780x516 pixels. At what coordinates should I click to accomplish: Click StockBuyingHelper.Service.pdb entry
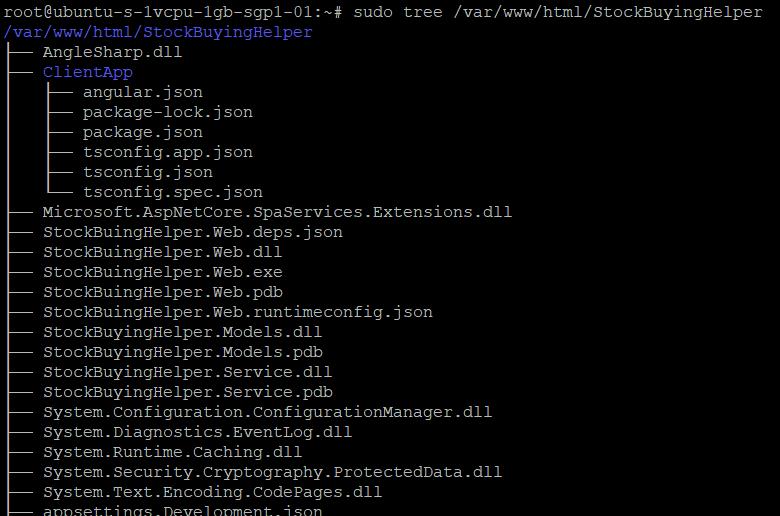188,392
